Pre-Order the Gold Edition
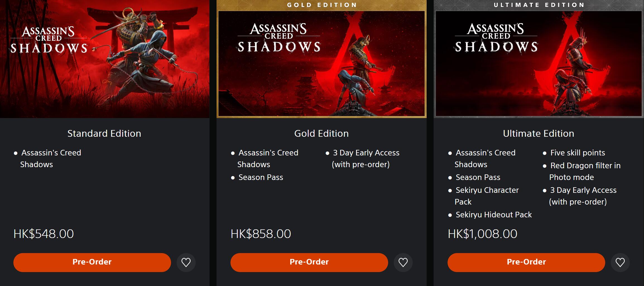Screen dimensions: 644x286 pos(309,262)
